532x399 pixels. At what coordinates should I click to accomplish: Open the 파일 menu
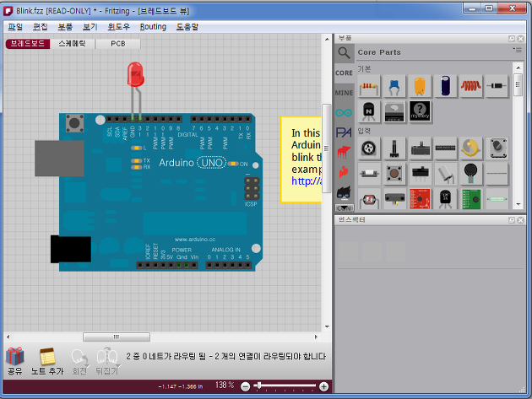tap(15, 27)
